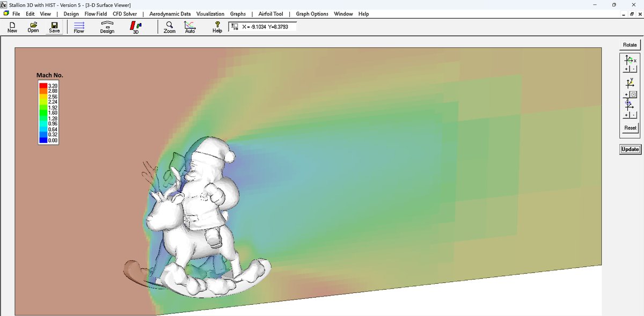Click the document icon beside File menu
The height and width of the screenshot is (316, 644).
point(6,13)
